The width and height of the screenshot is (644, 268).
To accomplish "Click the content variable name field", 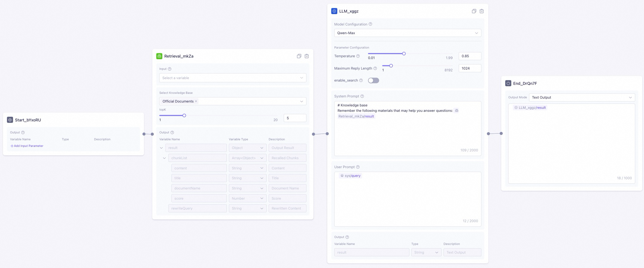I will point(199,168).
